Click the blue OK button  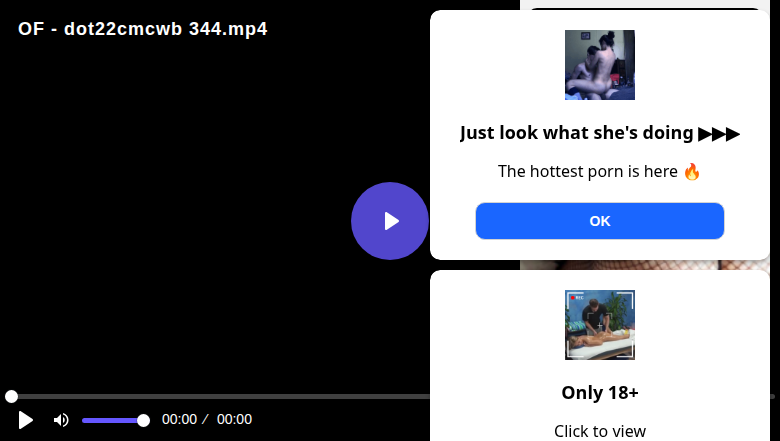599,221
